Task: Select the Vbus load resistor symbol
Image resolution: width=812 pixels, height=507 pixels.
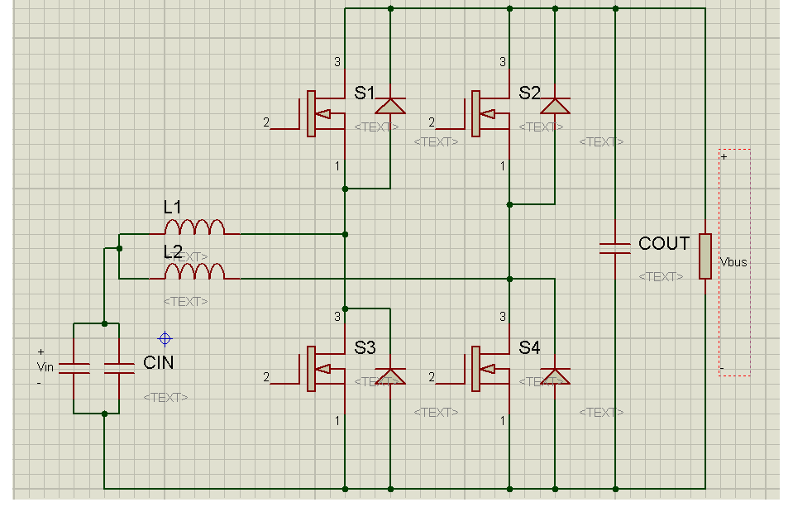Action: coord(705,256)
